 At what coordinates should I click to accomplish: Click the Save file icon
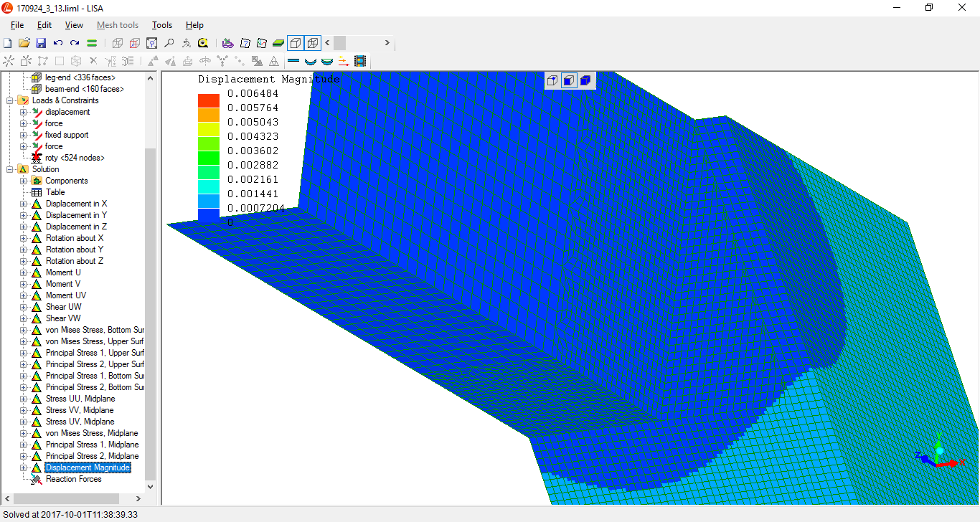41,43
